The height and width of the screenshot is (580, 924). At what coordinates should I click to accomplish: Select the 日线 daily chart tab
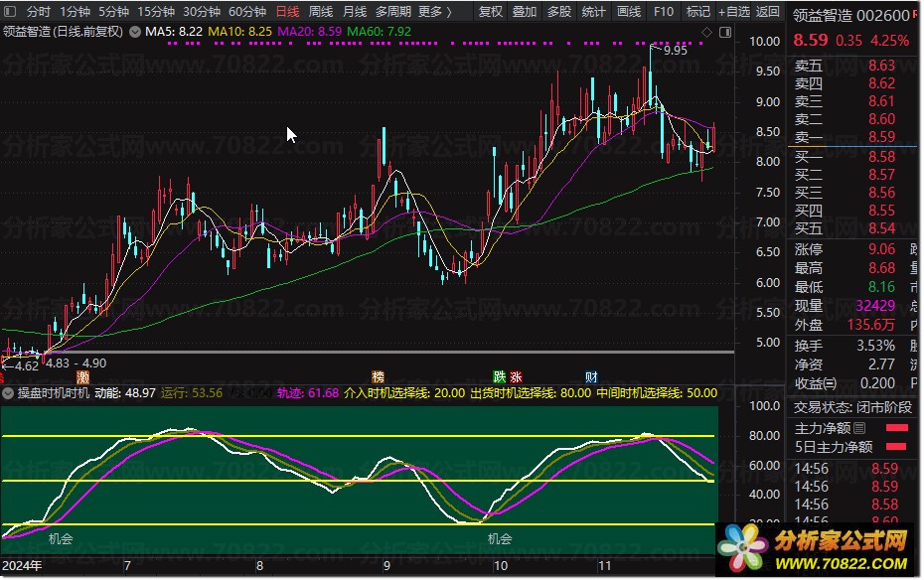click(x=287, y=11)
